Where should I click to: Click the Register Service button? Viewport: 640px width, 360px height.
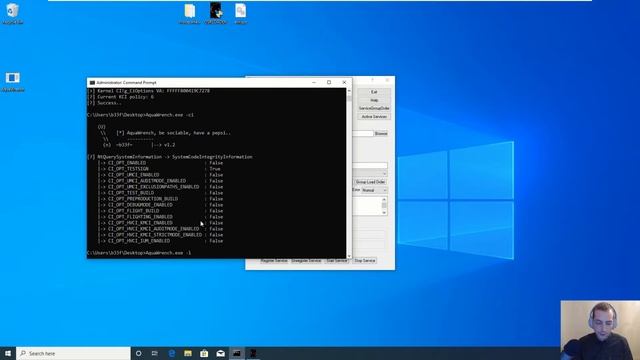pyautogui.click(x=274, y=260)
